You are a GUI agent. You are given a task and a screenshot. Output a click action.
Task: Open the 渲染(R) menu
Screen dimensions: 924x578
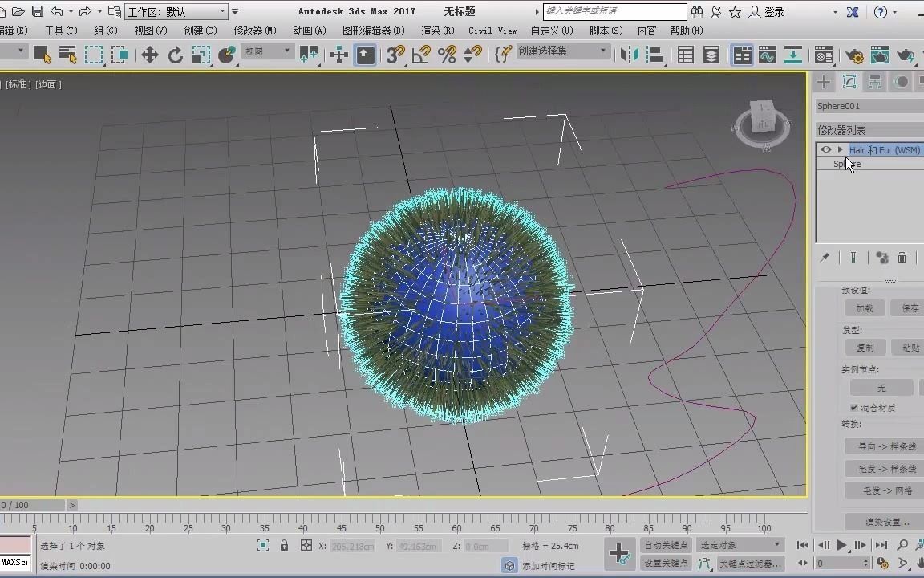click(x=437, y=30)
